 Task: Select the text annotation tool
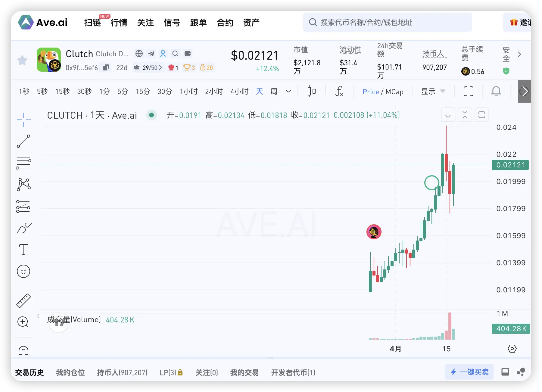click(x=23, y=250)
